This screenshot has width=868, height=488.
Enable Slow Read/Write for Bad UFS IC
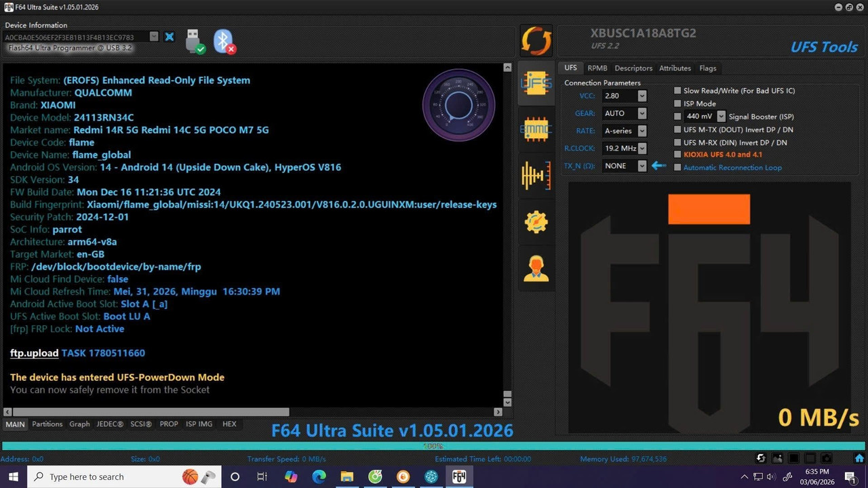677,90
